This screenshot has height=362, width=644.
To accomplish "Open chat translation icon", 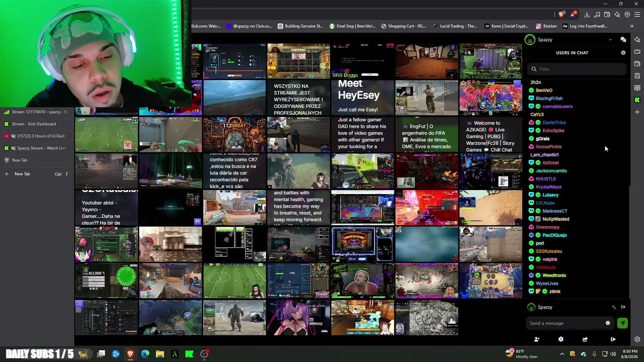I will pyautogui.click(x=614, y=307).
